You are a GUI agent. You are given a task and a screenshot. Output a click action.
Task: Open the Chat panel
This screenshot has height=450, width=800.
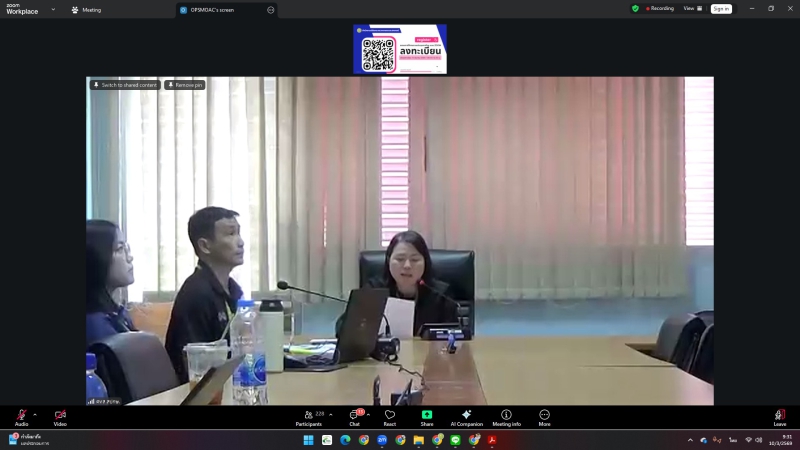click(x=354, y=414)
